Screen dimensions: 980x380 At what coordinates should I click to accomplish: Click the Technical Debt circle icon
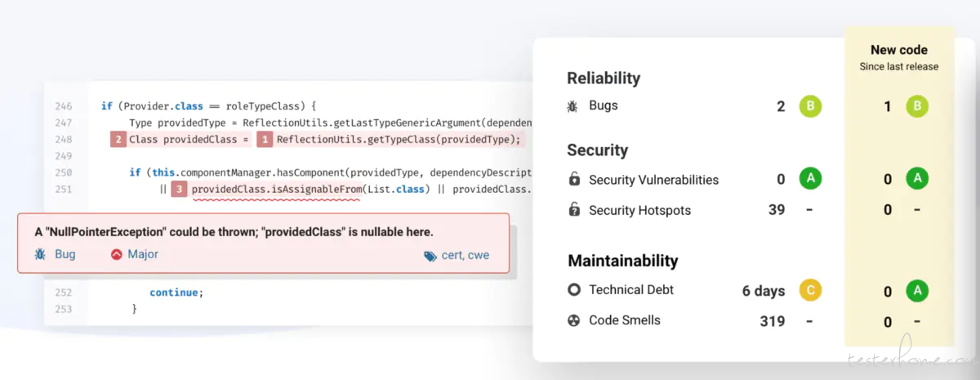click(574, 289)
